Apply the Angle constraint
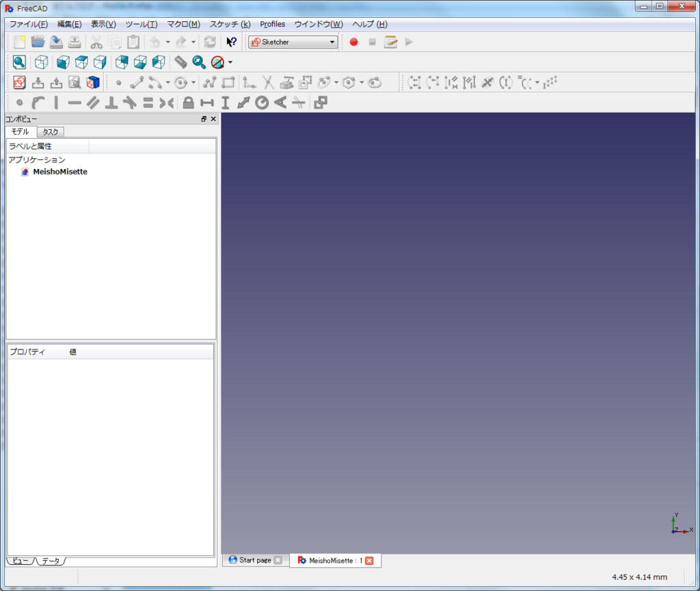Viewport: 700px width, 591px height. [x=280, y=103]
